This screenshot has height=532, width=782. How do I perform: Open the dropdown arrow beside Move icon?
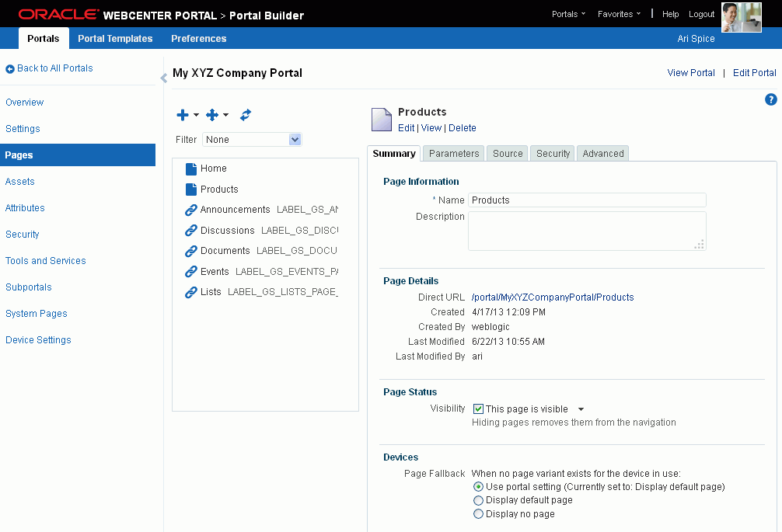[226, 115]
